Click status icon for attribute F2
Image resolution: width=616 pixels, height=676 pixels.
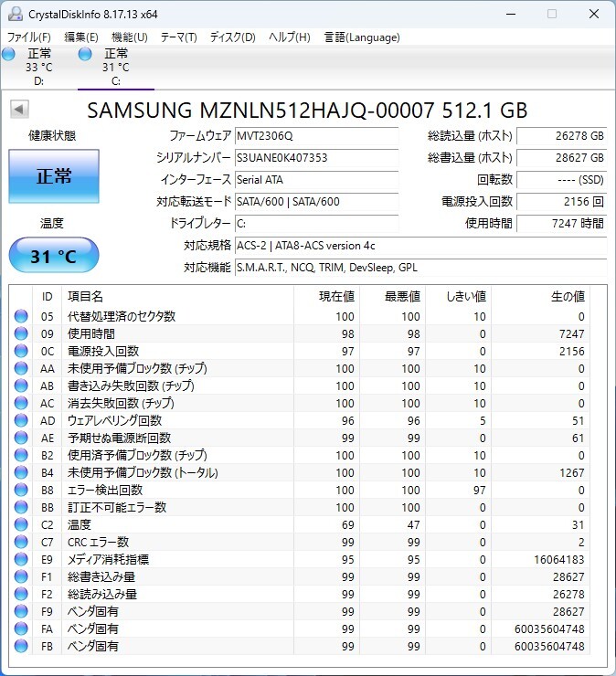(x=21, y=594)
